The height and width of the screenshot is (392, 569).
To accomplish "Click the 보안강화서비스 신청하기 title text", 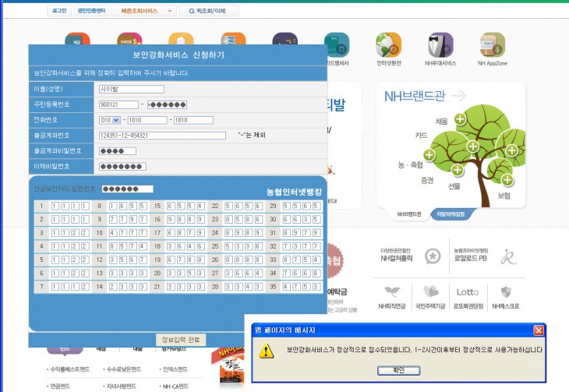I will (178, 55).
